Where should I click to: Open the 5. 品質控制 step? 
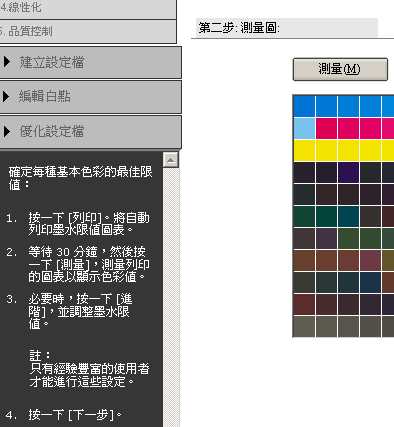[x=88, y=31]
